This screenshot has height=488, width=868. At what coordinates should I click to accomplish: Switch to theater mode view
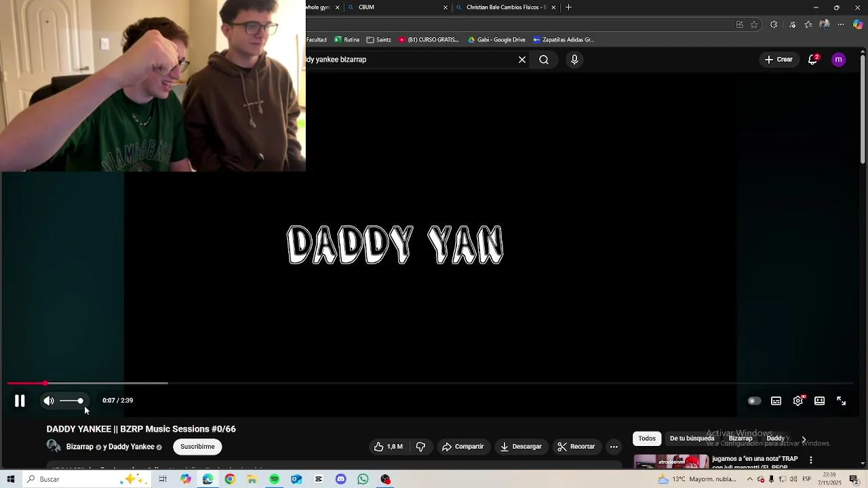(820, 401)
